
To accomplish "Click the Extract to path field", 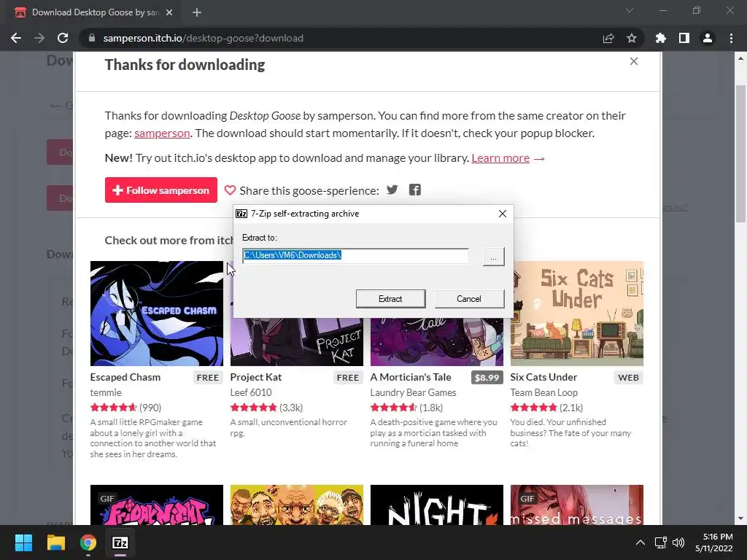I will click(x=355, y=256).
